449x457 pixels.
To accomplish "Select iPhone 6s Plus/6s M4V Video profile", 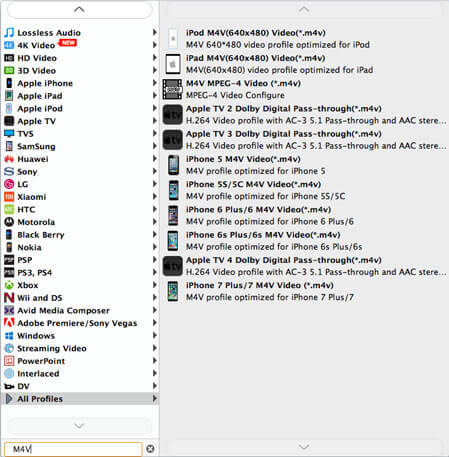I will pyautogui.click(x=305, y=241).
